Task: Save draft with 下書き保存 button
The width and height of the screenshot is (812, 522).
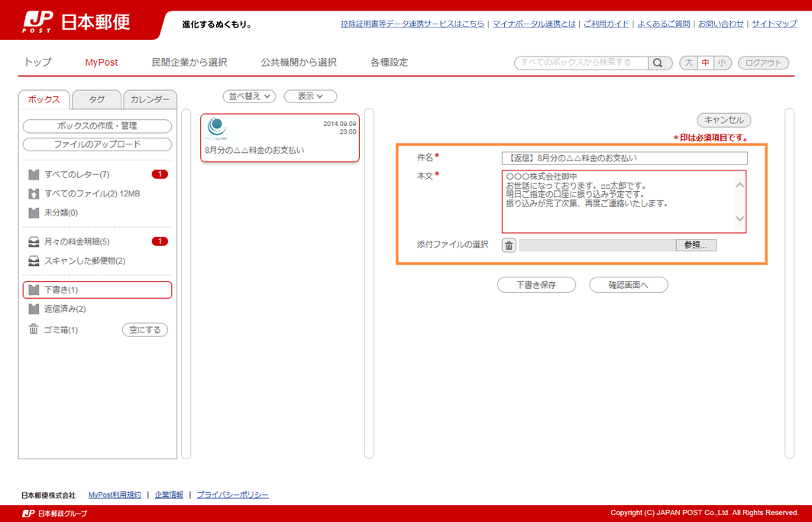Action: pyautogui.click(x=536, y=284)
